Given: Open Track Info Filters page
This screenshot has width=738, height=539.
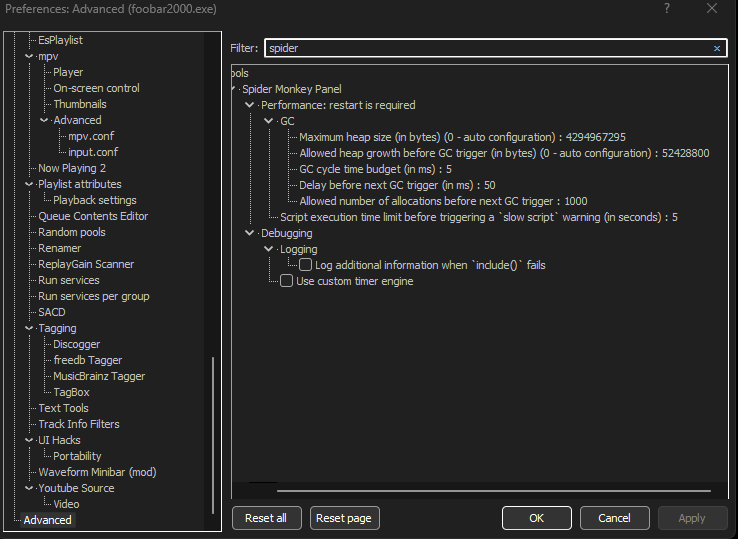Looking at the screenshot, I should tap(79, 425).
